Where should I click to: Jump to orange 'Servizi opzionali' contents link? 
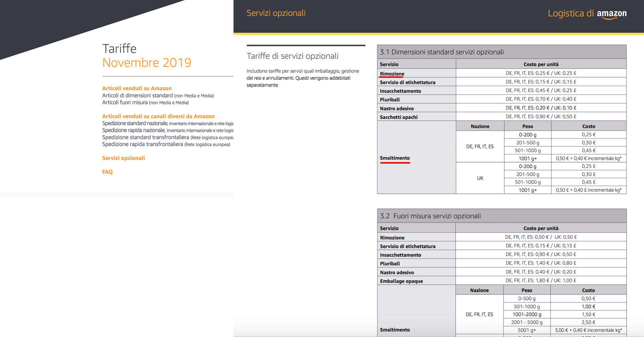click(123, 158)
